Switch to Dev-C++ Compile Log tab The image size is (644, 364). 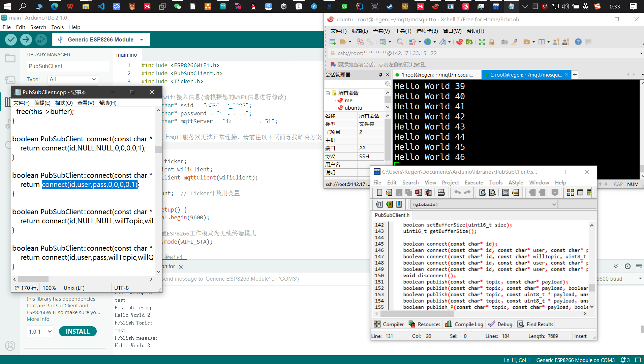[x=464, y=324]
